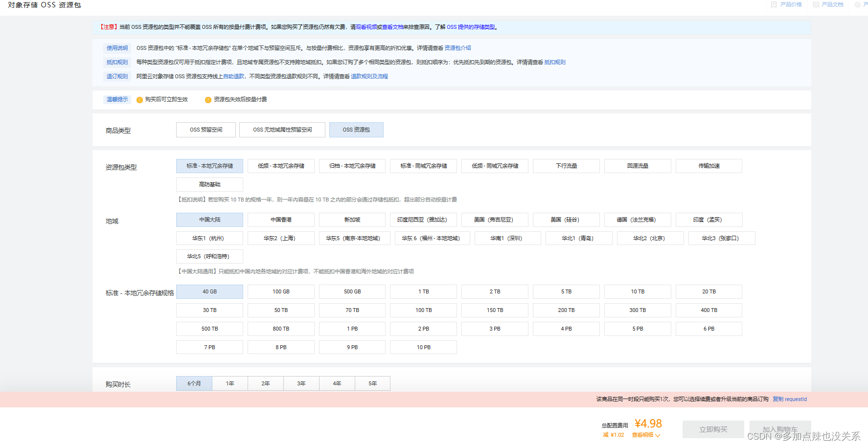
Task: Pick the 中国大陆 region
Action: pos(209,220)
